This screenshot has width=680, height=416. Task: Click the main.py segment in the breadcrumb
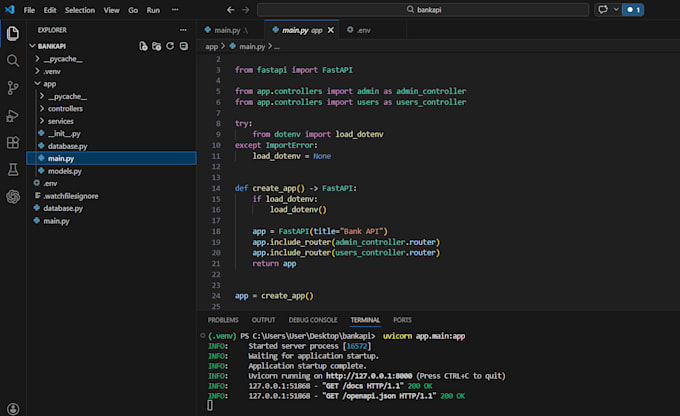point(252,46)
